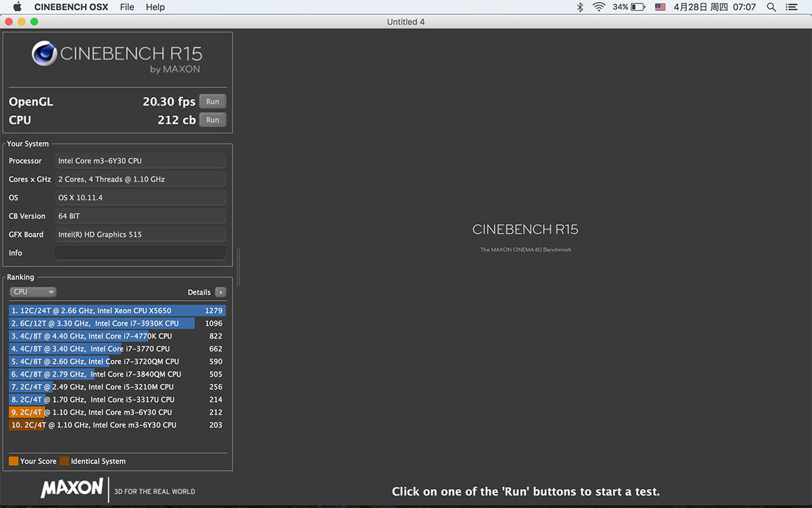Click the Your Score orange legend swatch

(x=14, y=461)
